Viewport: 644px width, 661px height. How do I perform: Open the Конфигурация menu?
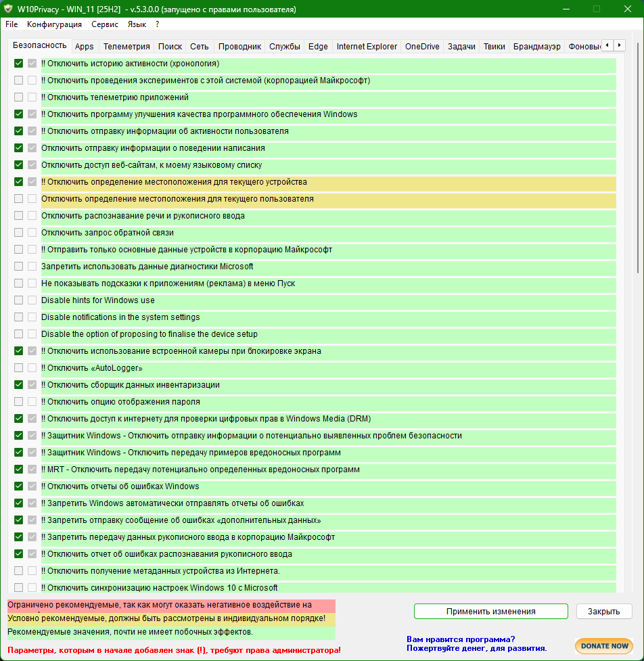[54, 24]
